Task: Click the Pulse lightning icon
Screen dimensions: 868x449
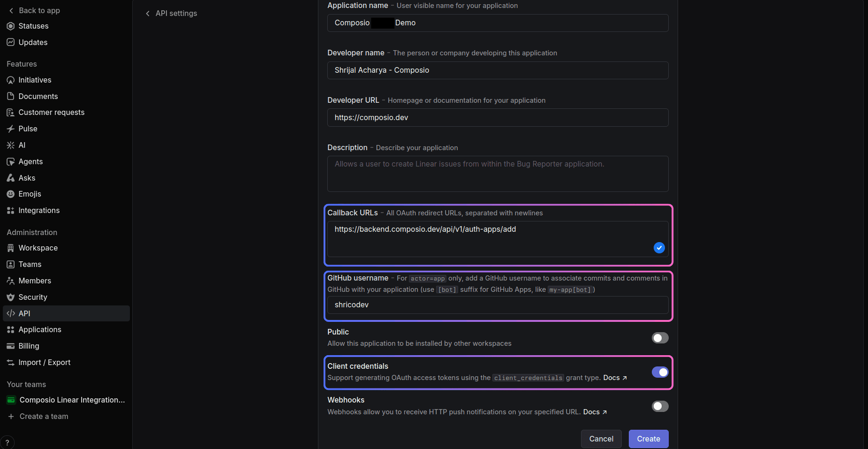Action: coord(10,129)
